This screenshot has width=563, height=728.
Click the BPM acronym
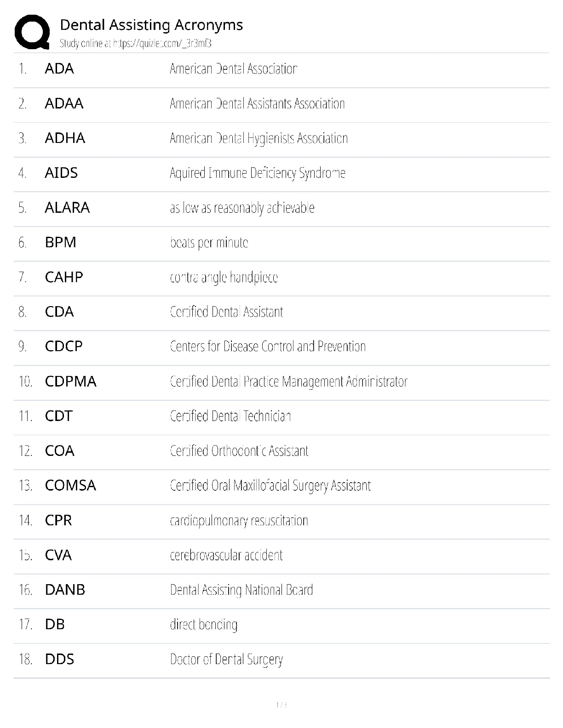[60, 242]
